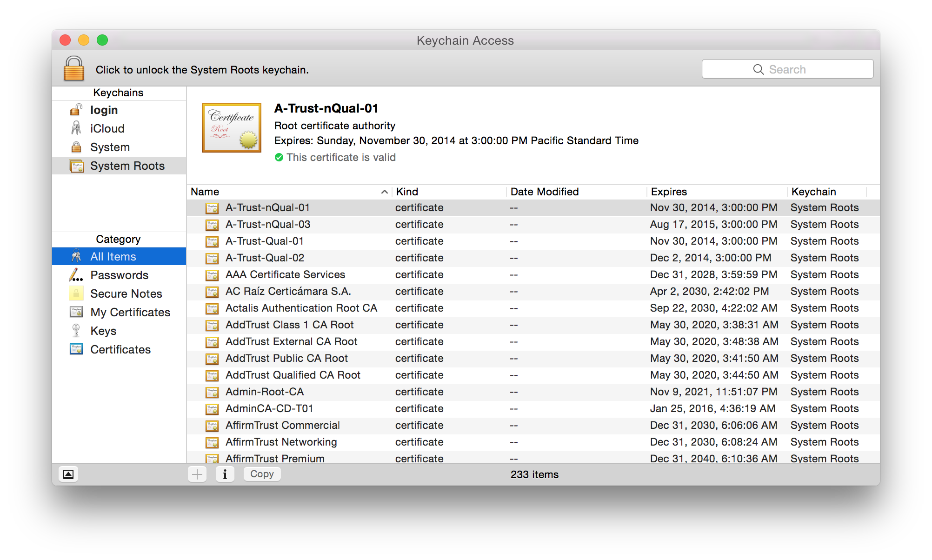Select the A-Trust-nQual-03 row
The image size is (932, 560).
pos(533,224)
